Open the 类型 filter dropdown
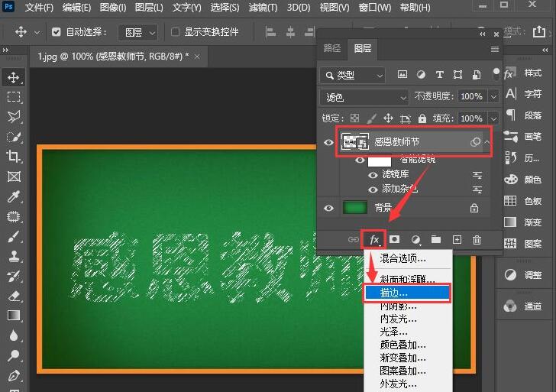Viewport: 556px width, 392px height. coord(353,75)
